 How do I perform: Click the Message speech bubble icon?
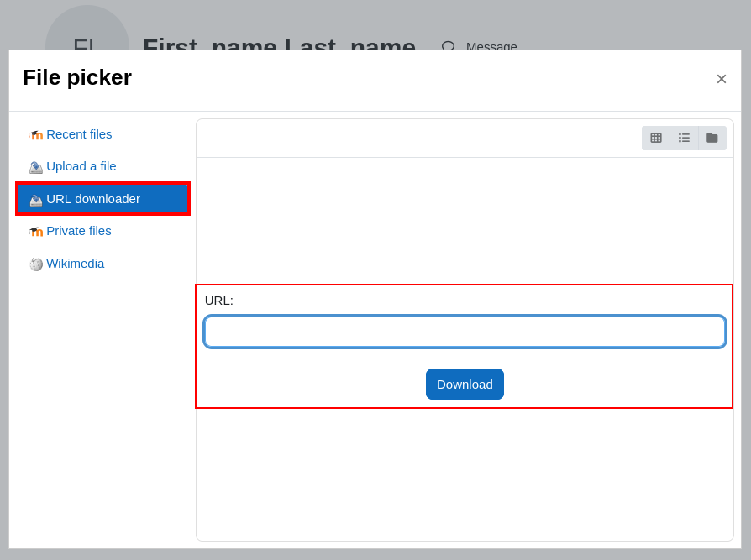pyautogui.click(x=448, y=45)
